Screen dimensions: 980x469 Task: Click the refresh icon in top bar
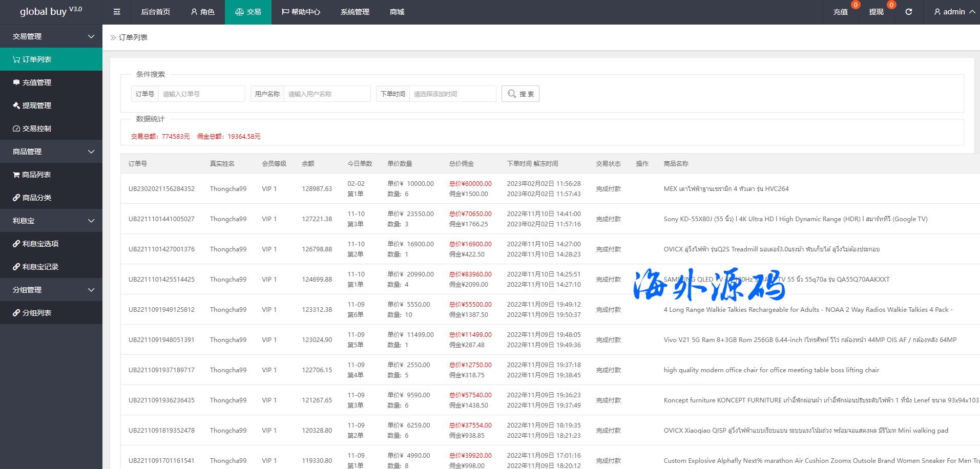coord(908,12)
